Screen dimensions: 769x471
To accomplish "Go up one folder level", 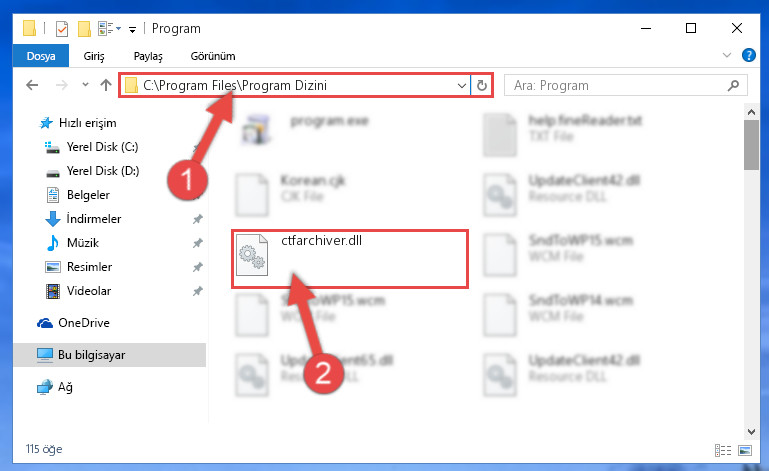I will 105,85.
